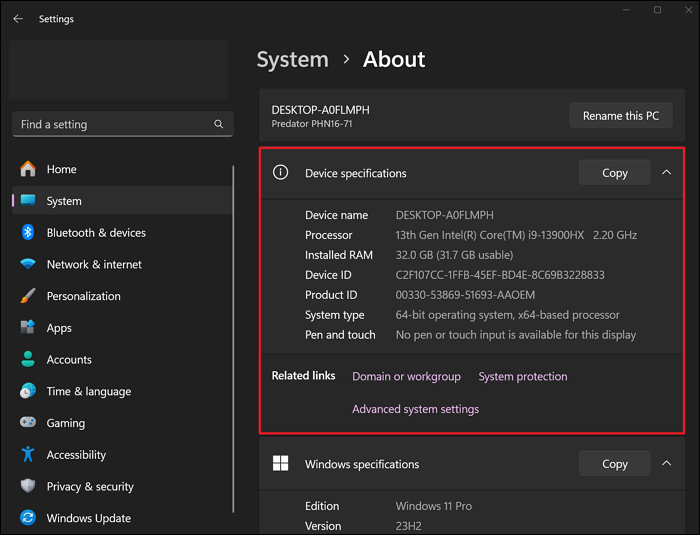Open Windows Update icon in sidebar
The height and width of the screenshot is (535, 700).
28,518
